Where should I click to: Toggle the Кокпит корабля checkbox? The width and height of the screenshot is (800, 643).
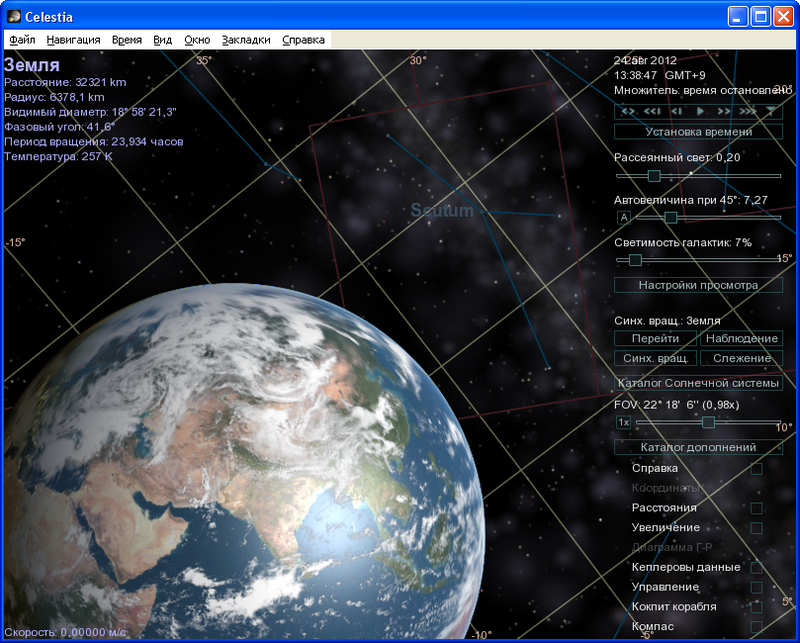pos(756,607)
